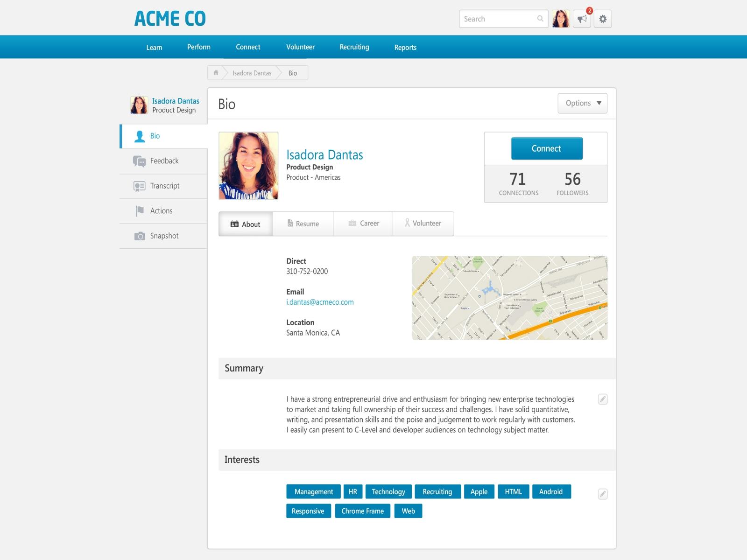Open the Options dropdown
This screenshot has width=747, height=560.
[582, 103]
